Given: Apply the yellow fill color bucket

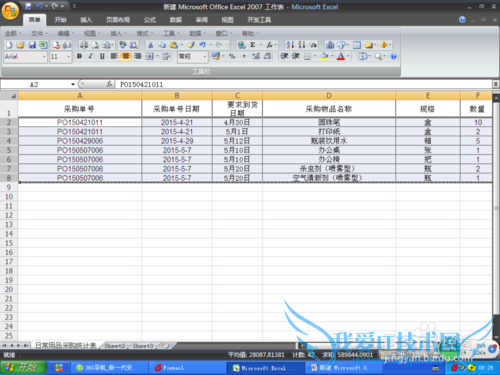Looking at the screenshot, I should [x=324, y=56].
